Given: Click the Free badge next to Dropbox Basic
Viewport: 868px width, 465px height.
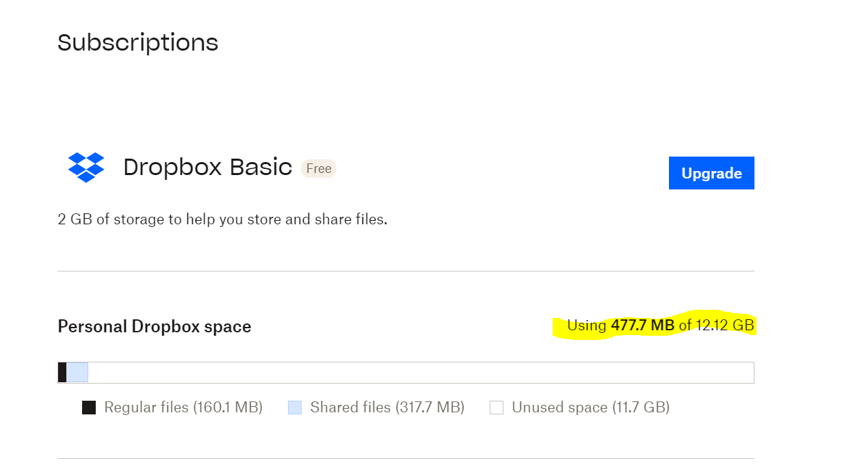Looking at the screenshot, I should [318, 168].
